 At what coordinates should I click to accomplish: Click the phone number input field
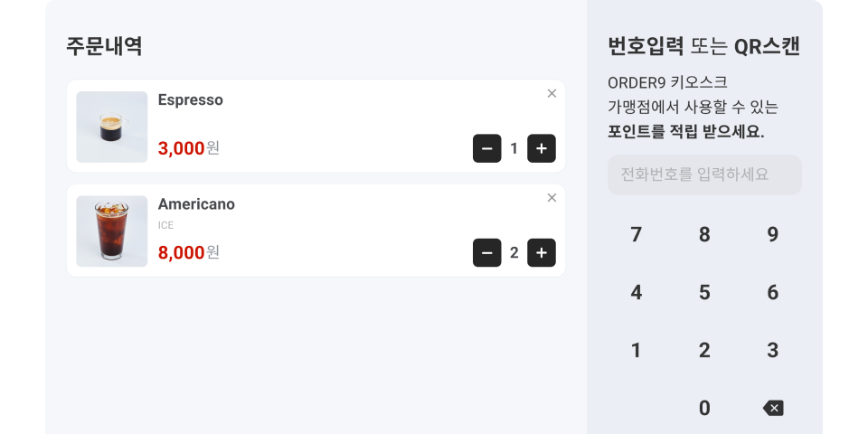(704, 175)
